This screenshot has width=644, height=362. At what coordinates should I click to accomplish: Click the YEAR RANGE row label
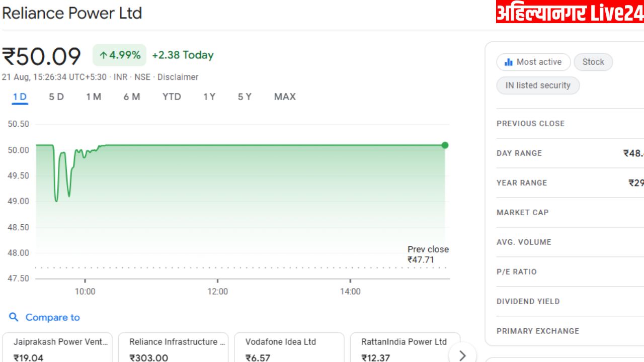522,183
